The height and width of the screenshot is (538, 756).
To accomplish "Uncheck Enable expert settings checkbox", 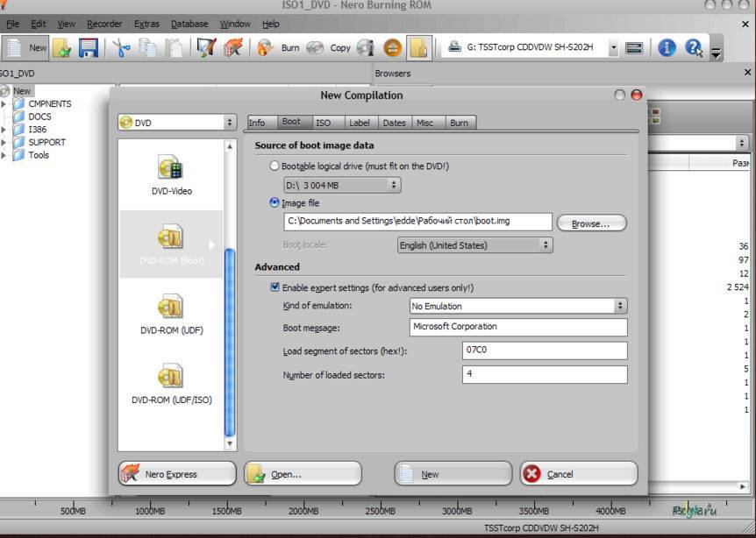I will (x=275, y=287).
